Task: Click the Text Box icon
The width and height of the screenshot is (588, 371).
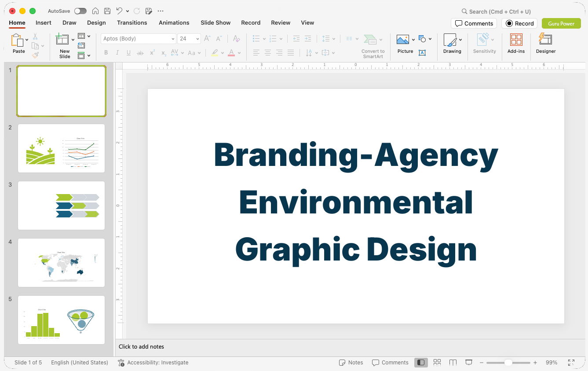Action: [422, 53]
